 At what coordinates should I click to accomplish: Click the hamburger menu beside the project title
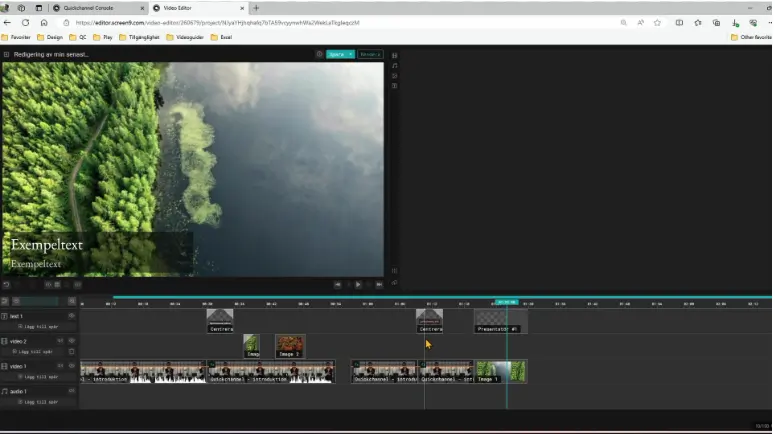click(x=6, y=54)
